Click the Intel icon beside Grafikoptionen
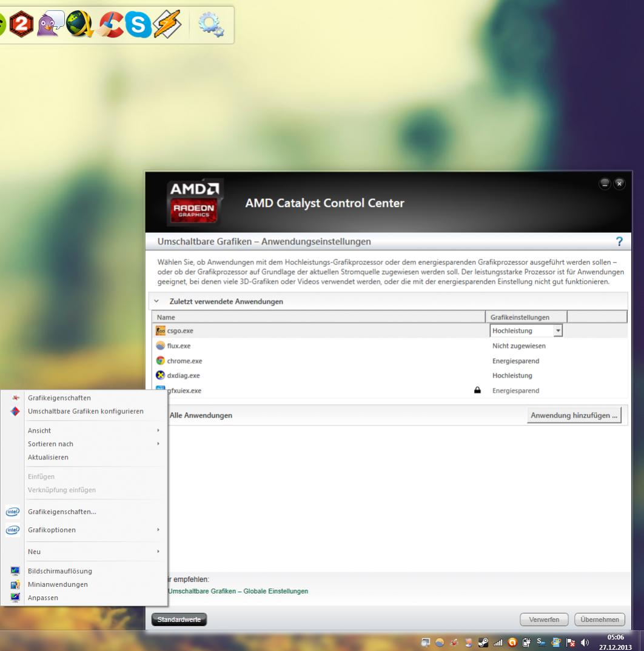Screen dimensions: 644x651 (13, 530)
